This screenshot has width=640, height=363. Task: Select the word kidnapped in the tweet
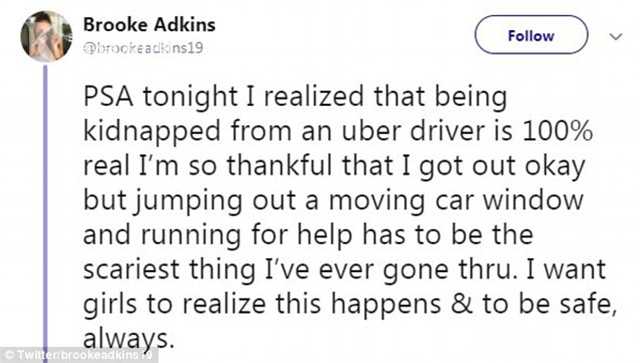[152, 133]
